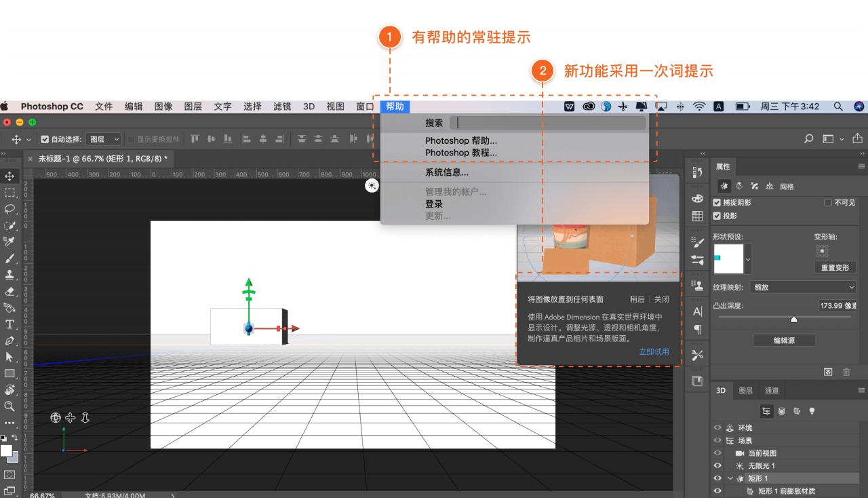Select the Paint Bucket tool
868x498 pixels.
coord(9,307)
